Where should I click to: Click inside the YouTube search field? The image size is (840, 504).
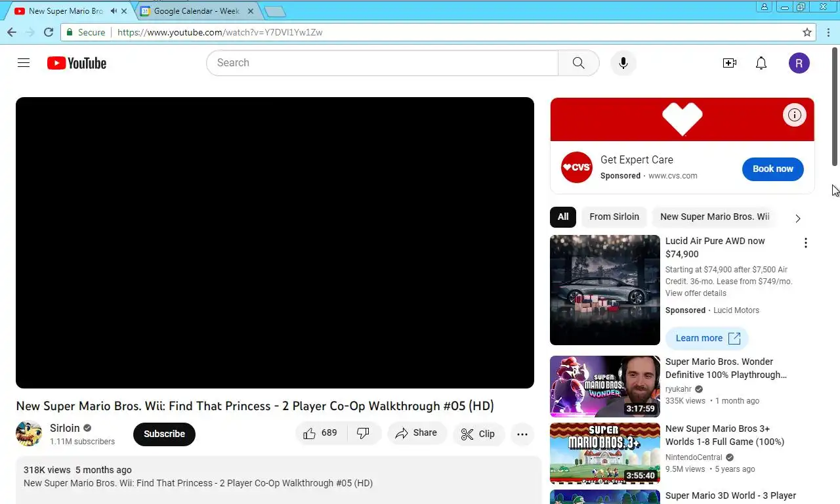click(382, 63)
